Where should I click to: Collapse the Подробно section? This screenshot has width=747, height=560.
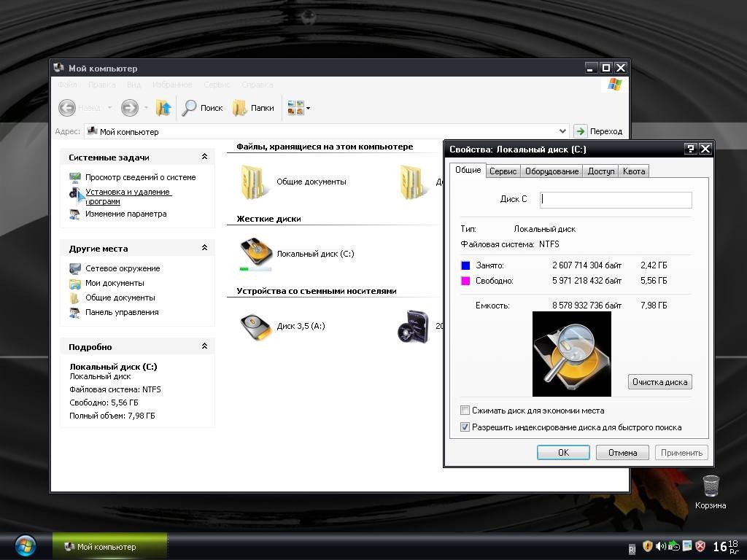(x=204, y=346)
